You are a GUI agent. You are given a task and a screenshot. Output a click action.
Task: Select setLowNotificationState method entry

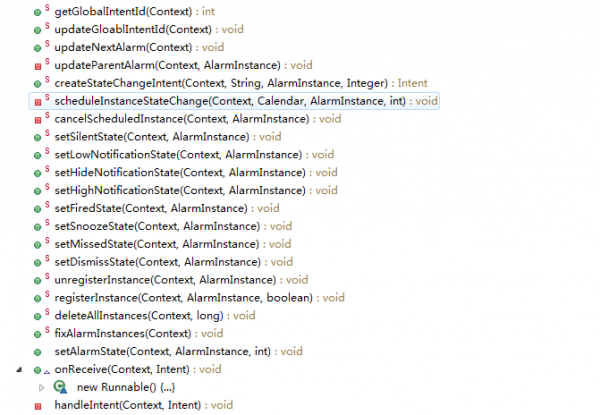[194, 155]
